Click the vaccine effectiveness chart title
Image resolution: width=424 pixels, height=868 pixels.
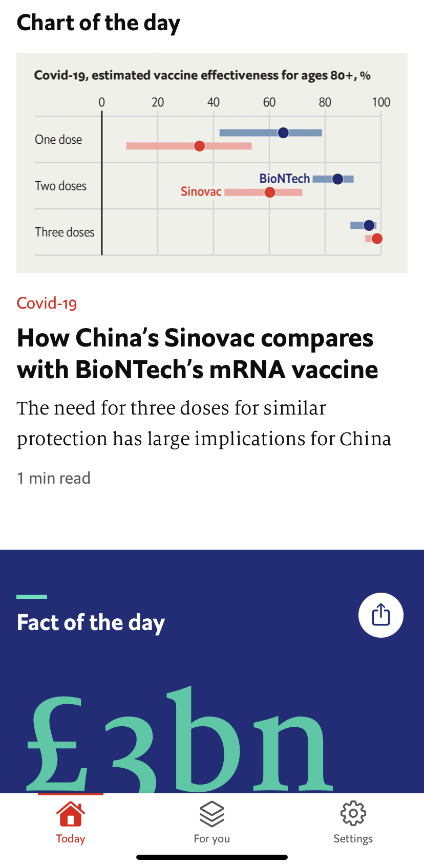pyautogui.click(x=202, y=76)
